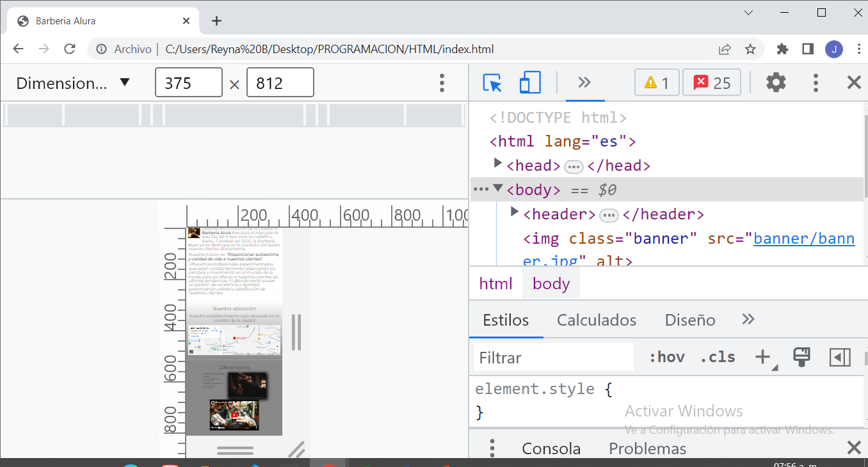Switch to the Diseño tab

tap(690, 320)
